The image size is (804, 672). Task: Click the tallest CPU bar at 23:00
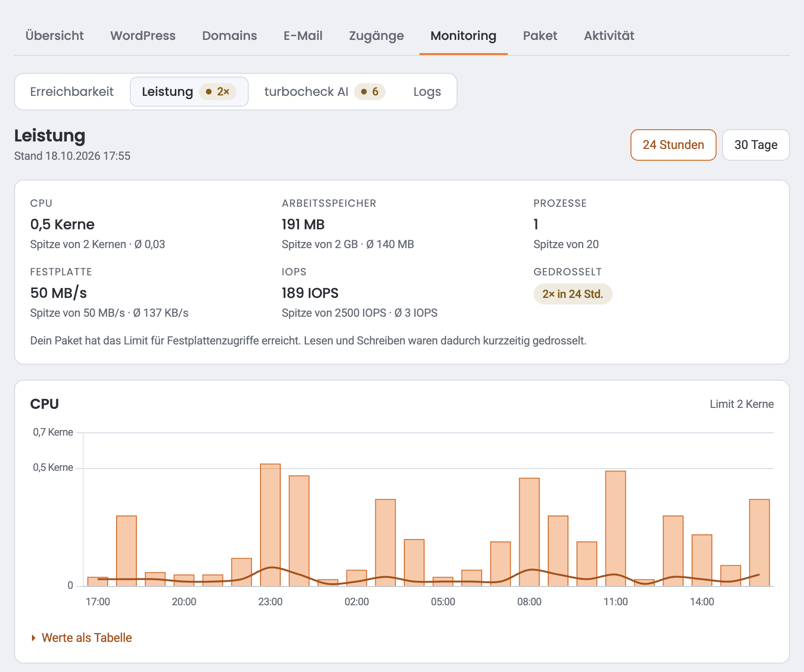270,525
